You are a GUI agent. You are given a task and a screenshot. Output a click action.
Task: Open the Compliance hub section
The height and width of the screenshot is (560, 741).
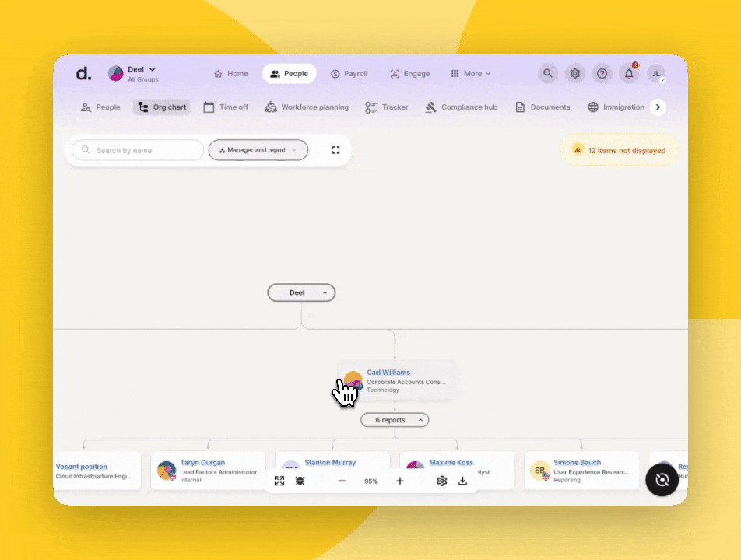pyautogui.click(x=462, y=107)
